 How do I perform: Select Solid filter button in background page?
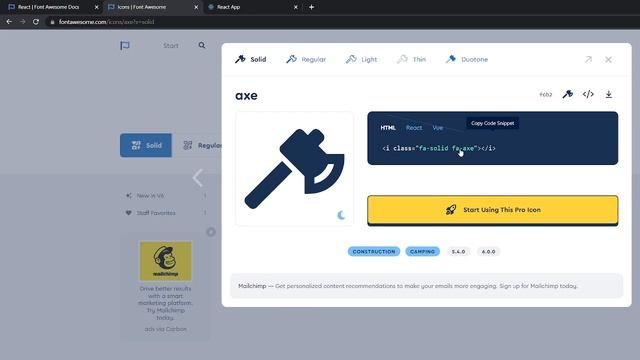pos(146,145)
